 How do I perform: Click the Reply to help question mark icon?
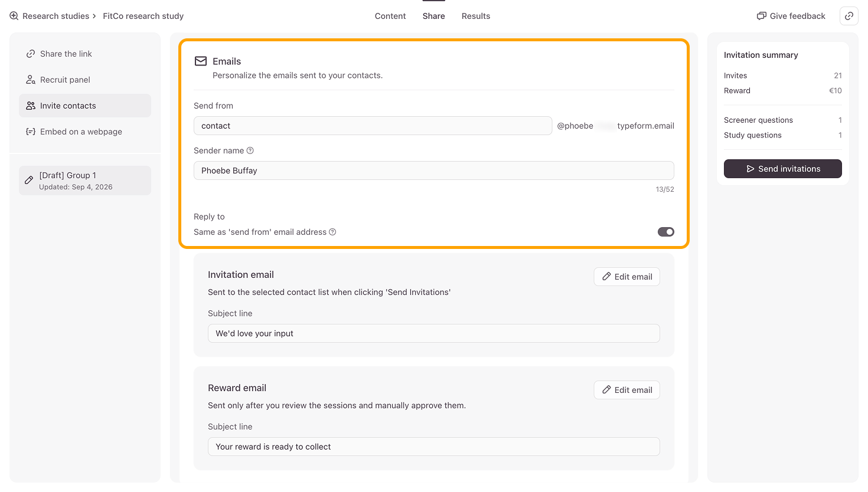pyautogui.click(x=332, y=232)
